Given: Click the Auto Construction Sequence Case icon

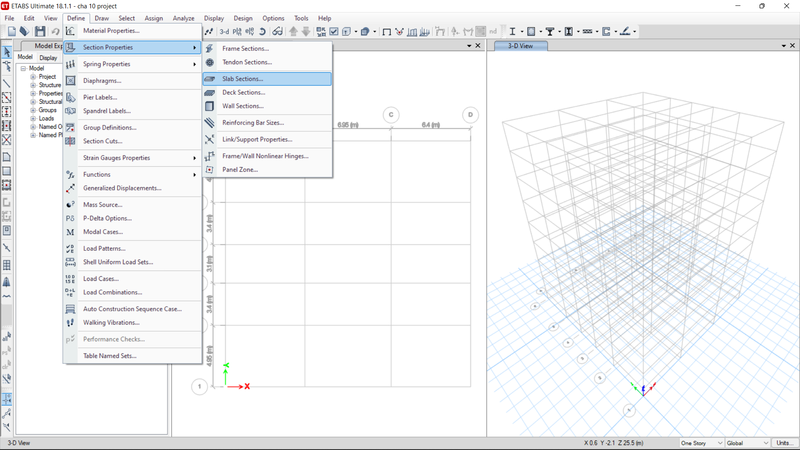Looking at the screenshot, I should click(x=70, y=309).
